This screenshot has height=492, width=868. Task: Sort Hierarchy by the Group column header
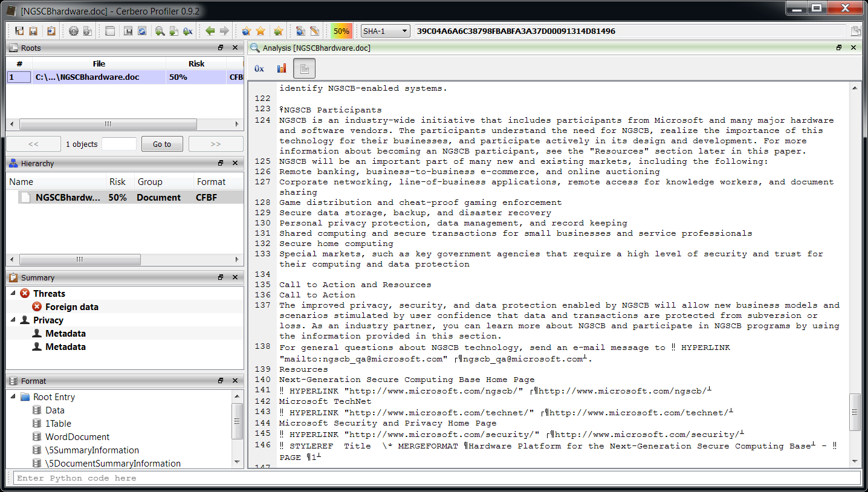[163, 181]
